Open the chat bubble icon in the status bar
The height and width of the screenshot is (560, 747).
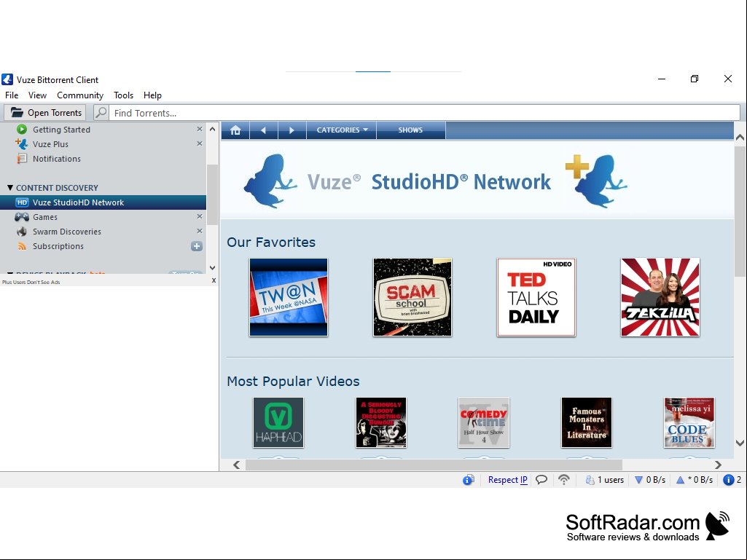tap(541, 479)
